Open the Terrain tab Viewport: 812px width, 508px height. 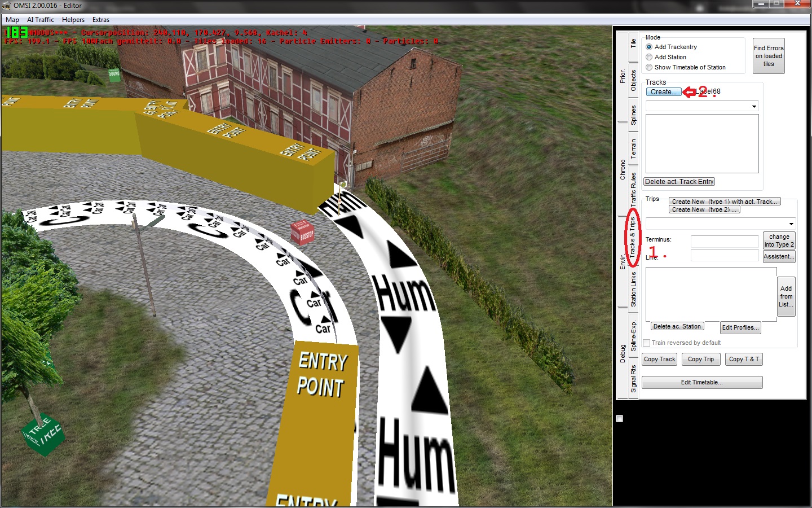coord(633,148)
